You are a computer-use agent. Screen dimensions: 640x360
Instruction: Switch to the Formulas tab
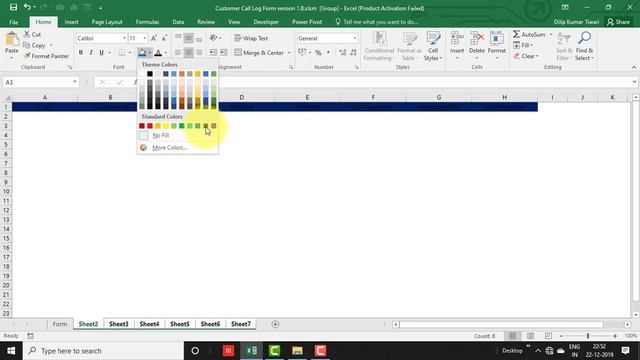click(x=147, y=22)
